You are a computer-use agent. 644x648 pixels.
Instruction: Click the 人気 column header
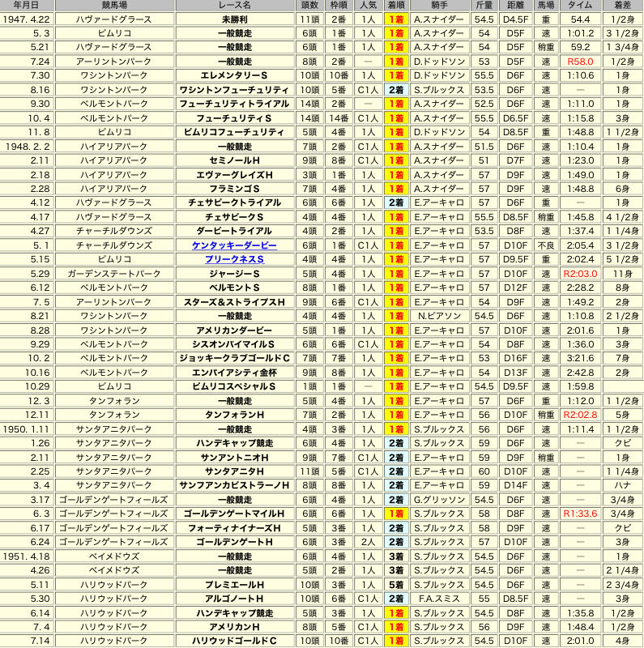coord(368,5)
